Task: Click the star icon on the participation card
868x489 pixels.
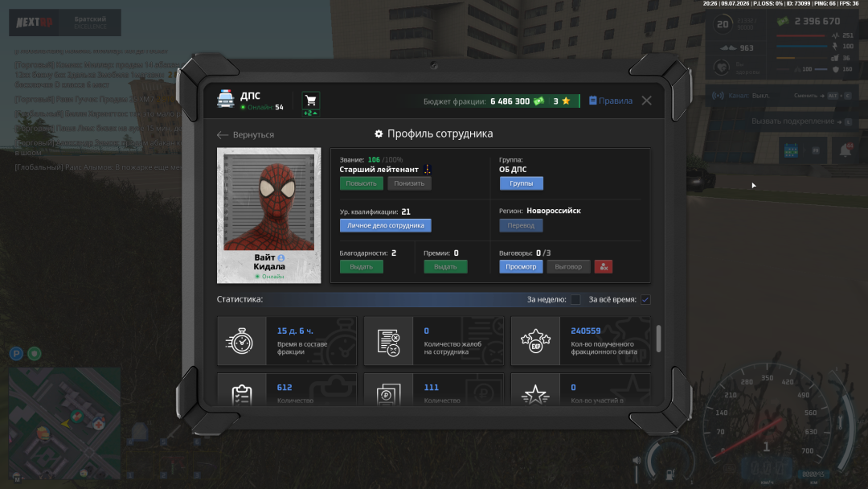Action: coord(535,395)
